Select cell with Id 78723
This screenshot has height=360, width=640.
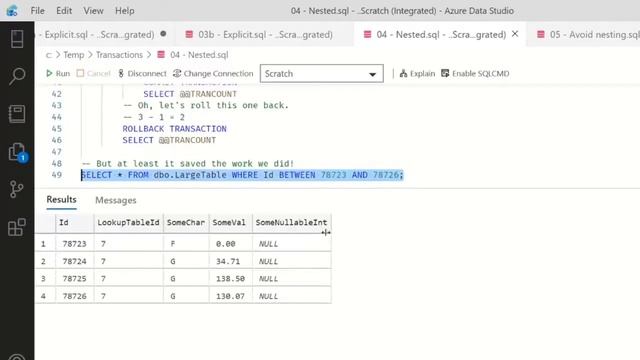pyautogui.click(x=74, y=244)
